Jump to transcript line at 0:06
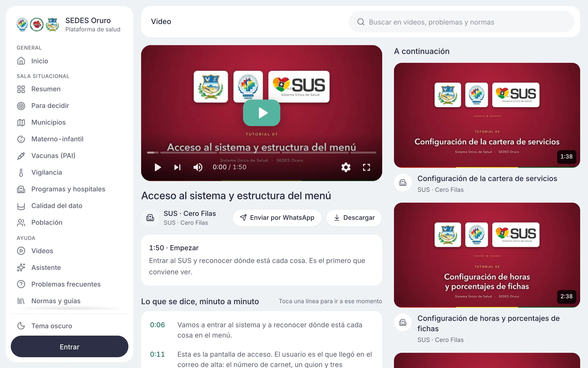This screenshot has width=588, height=368. tap(262, 330)
